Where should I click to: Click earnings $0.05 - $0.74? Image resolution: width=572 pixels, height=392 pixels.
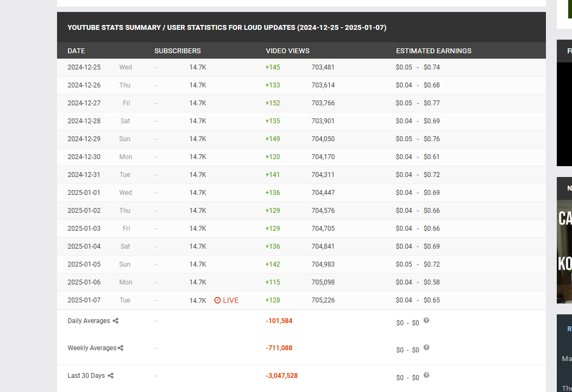click(x=418, y=67)
